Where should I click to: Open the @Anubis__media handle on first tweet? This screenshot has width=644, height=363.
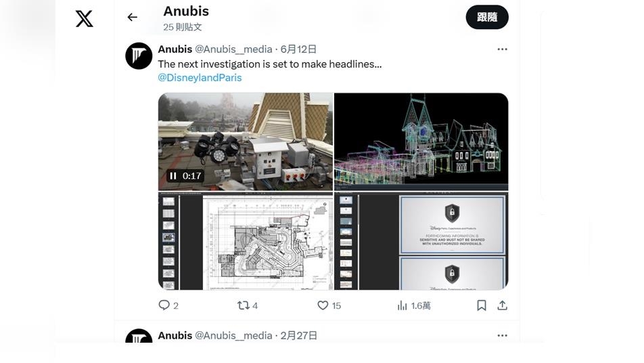point(233,49)
